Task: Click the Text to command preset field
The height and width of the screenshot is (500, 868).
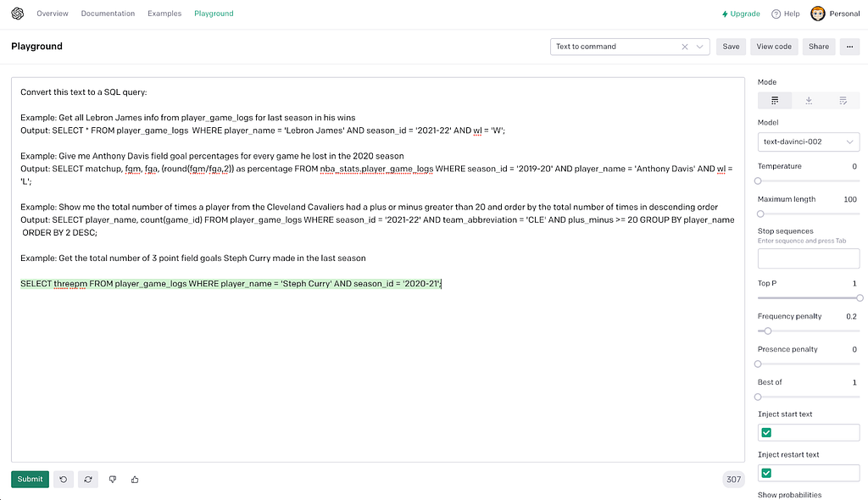Action: pyautogui.click(x=630, y=47)
